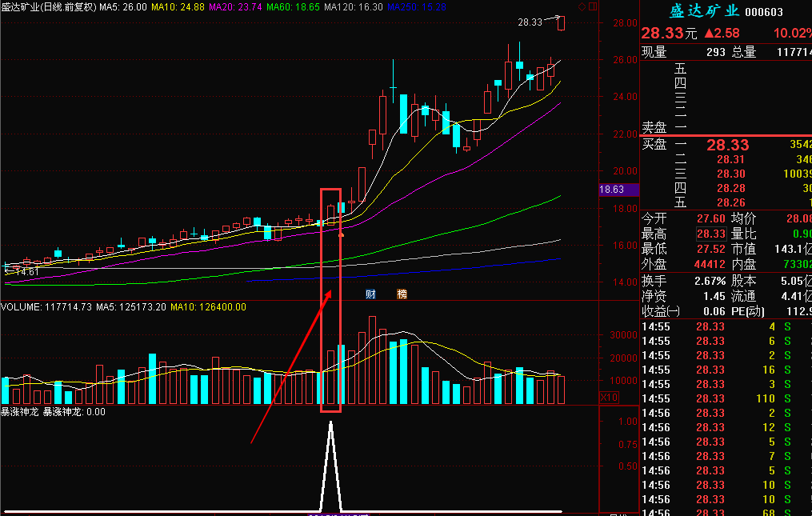The width and height of the screenshot is (812, 516).
Task: Click the 14:56 tick with volume 12
Action: pyautogui.click(x=726, y=427)
